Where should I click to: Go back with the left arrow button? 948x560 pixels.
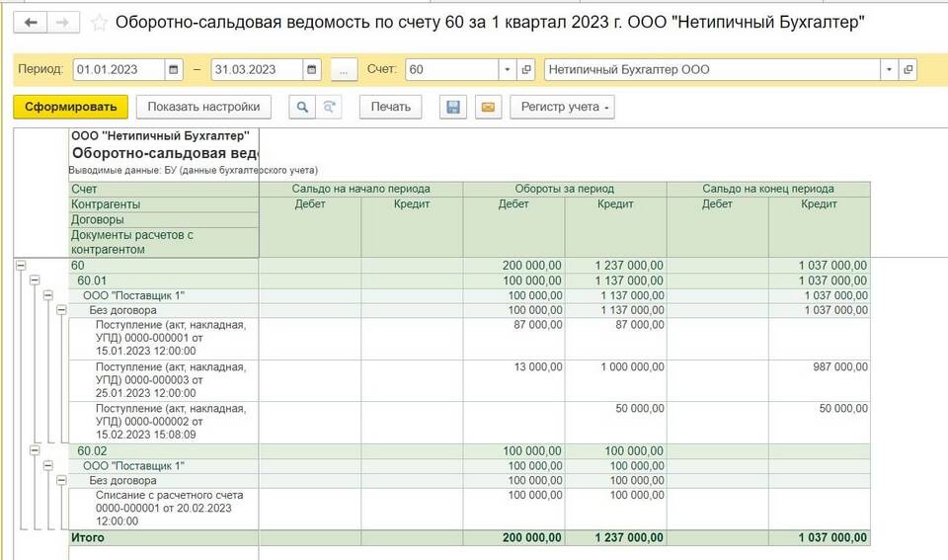(31, 23)
